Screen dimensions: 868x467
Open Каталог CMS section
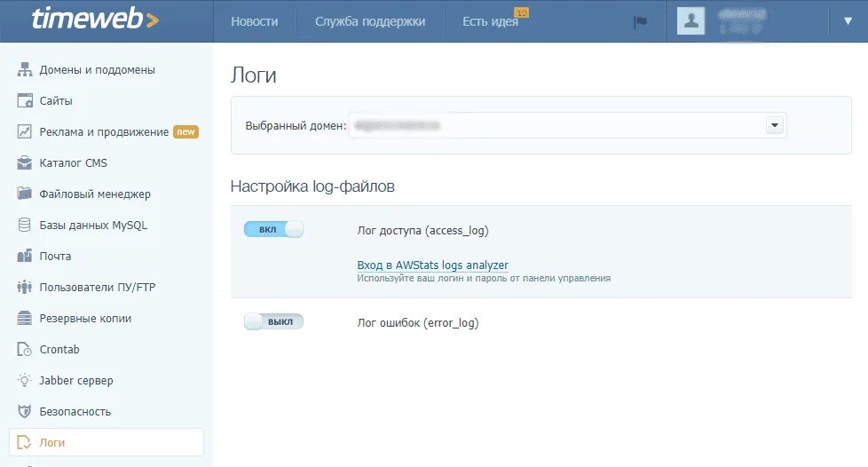pos(74,162)
